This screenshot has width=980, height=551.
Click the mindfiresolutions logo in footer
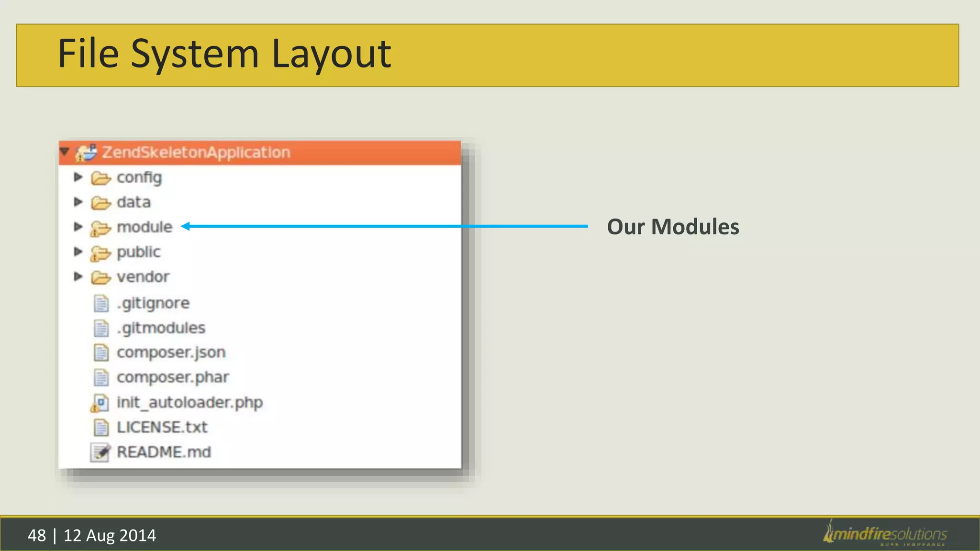(x=885, y=533)
